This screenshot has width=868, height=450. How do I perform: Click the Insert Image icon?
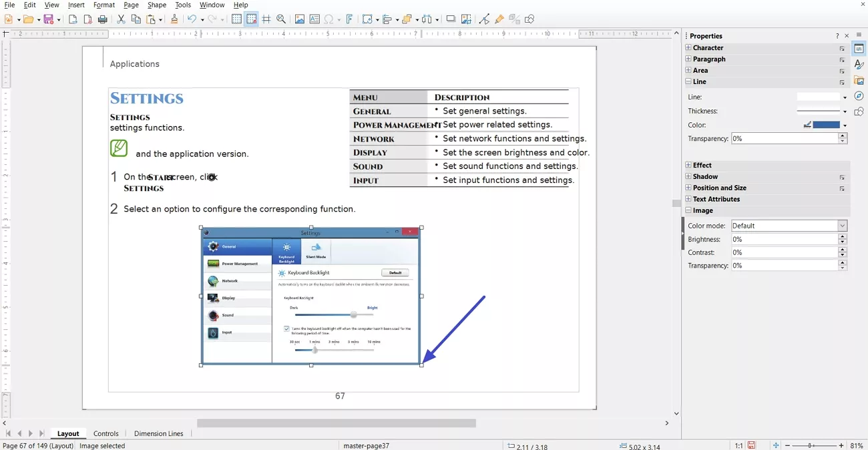point(300,19)
